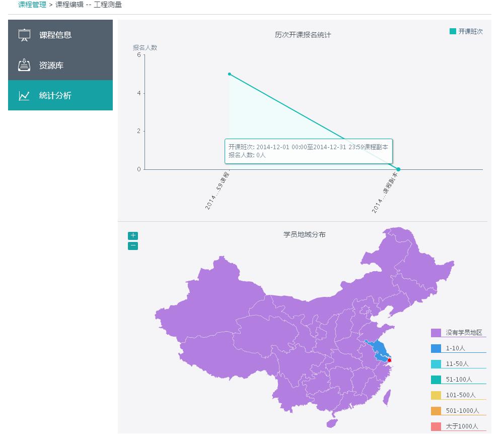
Task: Zoom in the map with plus button
Action: click(133, 235)
